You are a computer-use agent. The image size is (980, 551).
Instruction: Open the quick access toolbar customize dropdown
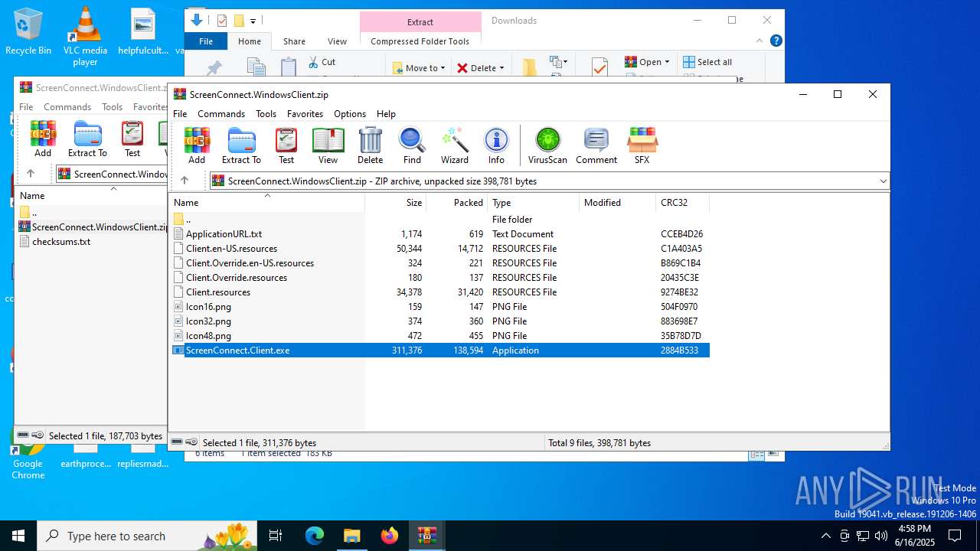(x=253, y=21)
